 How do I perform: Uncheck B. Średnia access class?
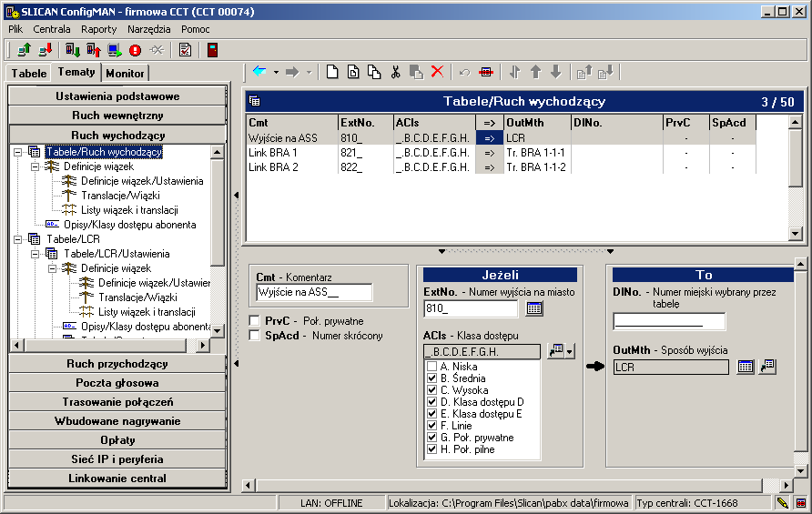431,378
